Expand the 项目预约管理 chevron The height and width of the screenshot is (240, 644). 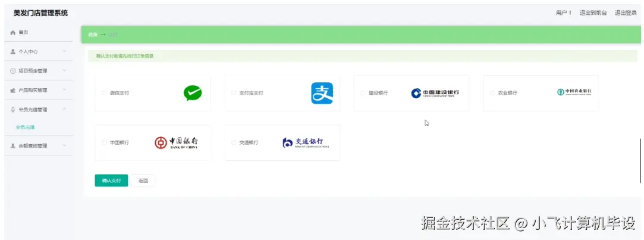(x=64, y=71)
